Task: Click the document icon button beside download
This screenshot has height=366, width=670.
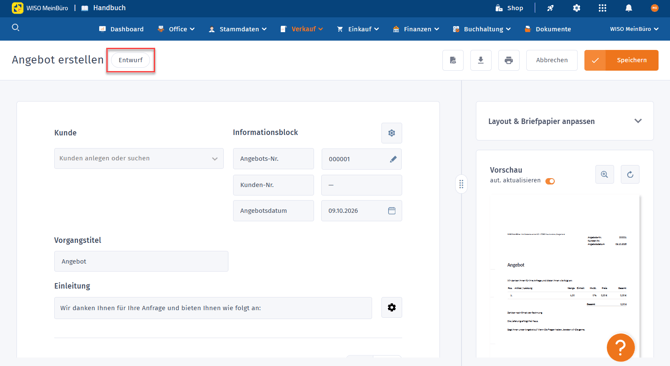Action: click(x=453, y=60)
